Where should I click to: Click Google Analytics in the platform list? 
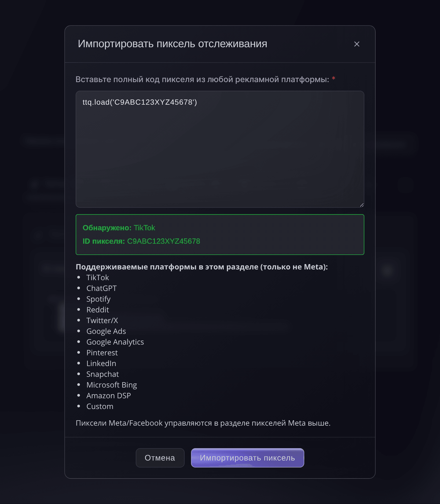115,342
